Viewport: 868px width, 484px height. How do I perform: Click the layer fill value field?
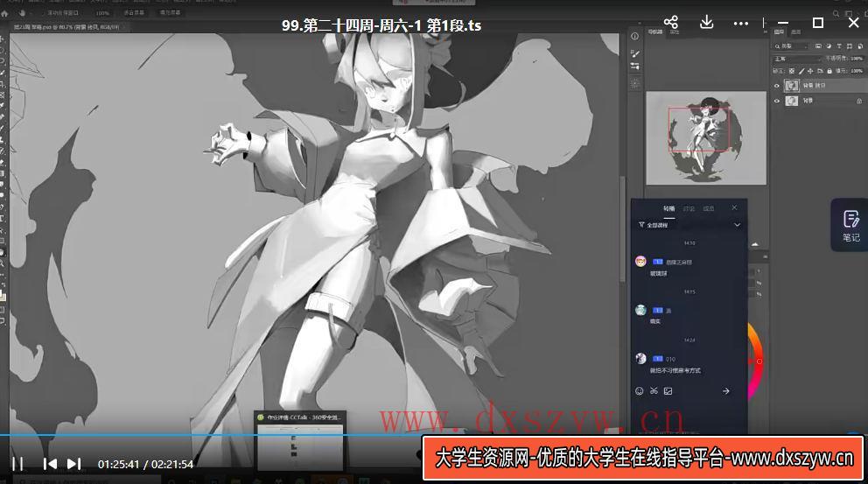coord(857,71)
